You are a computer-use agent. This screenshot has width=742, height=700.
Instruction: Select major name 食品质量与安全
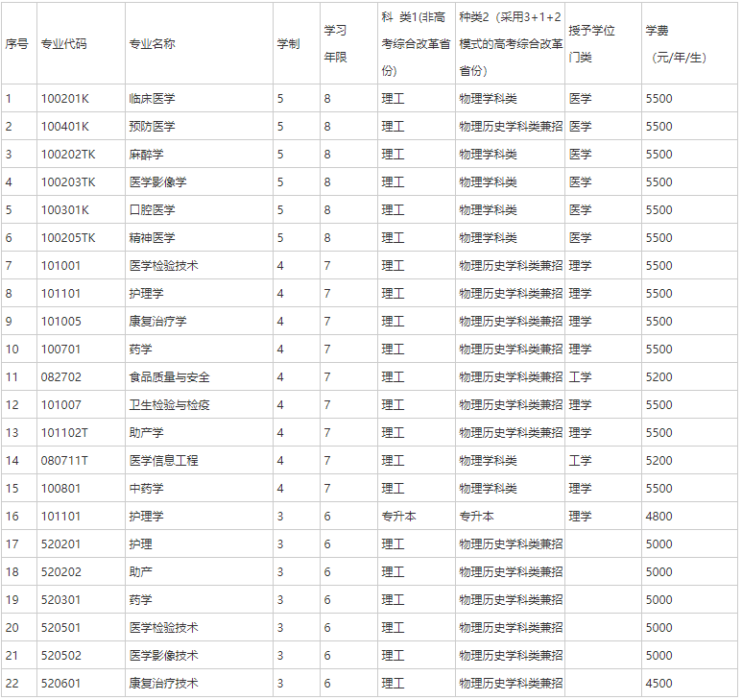tap(169, 377)
